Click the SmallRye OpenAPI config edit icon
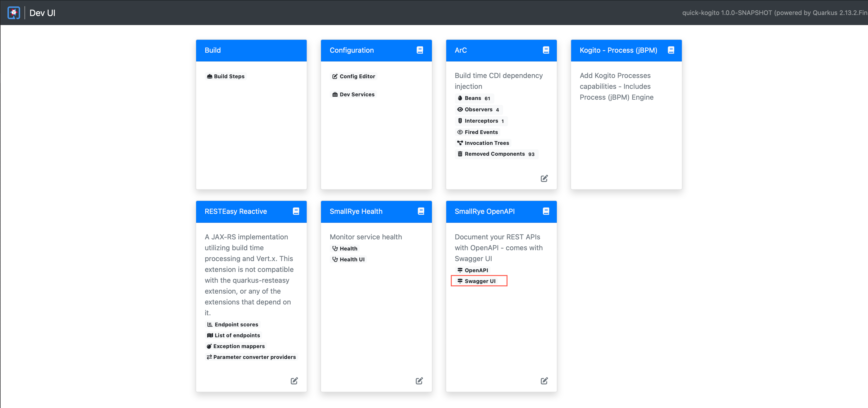The height and width of the screenshot is (408, 868). tap(544, 381)
